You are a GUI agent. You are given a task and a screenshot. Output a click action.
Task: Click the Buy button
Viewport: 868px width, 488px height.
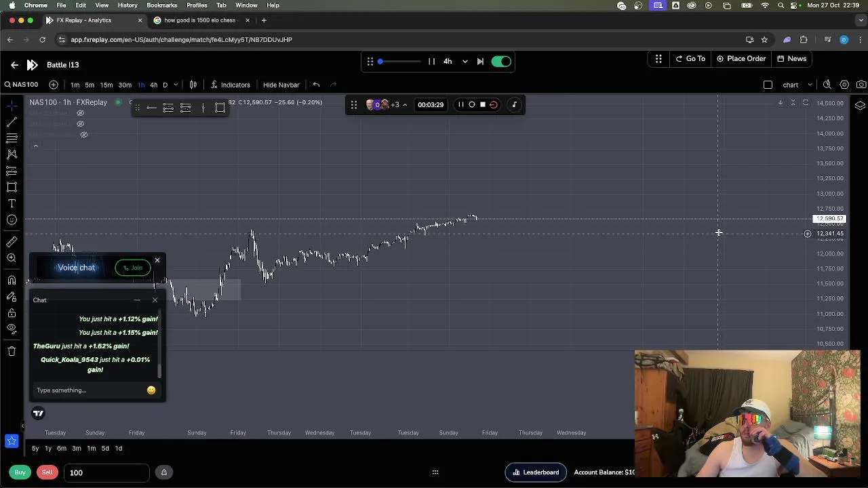(20, 472)
